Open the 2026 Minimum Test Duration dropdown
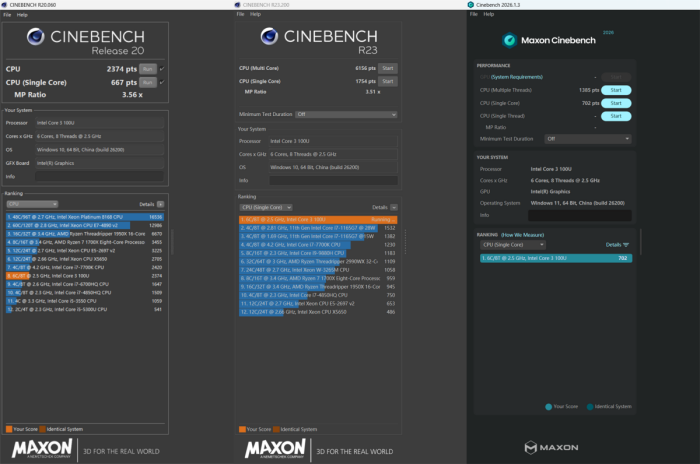The image size is (700, 464). (588, 139)
